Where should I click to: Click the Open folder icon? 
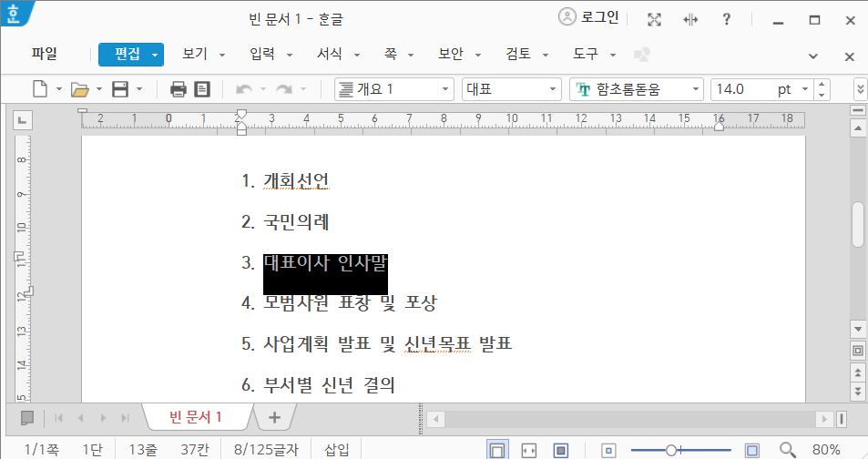[x=80, y=89]
